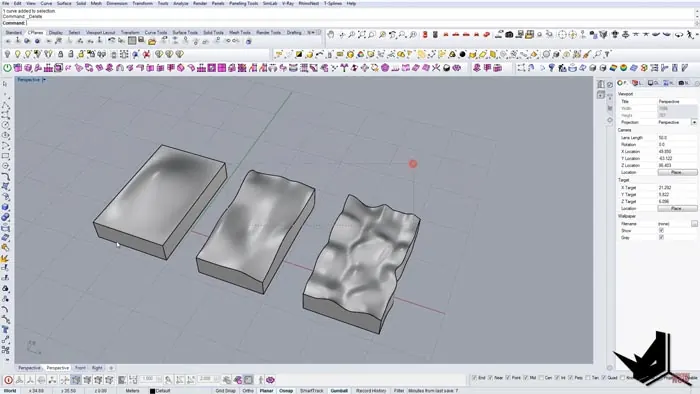Viewport: 700px width, 394px height.
Task: Toggle the wallpaper Gray checkbox
Action: [x=661, y=237]
